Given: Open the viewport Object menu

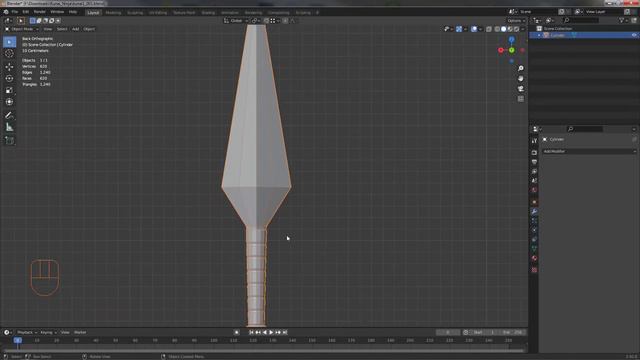Looking at the screenshot, I should [x=89, y=29].
